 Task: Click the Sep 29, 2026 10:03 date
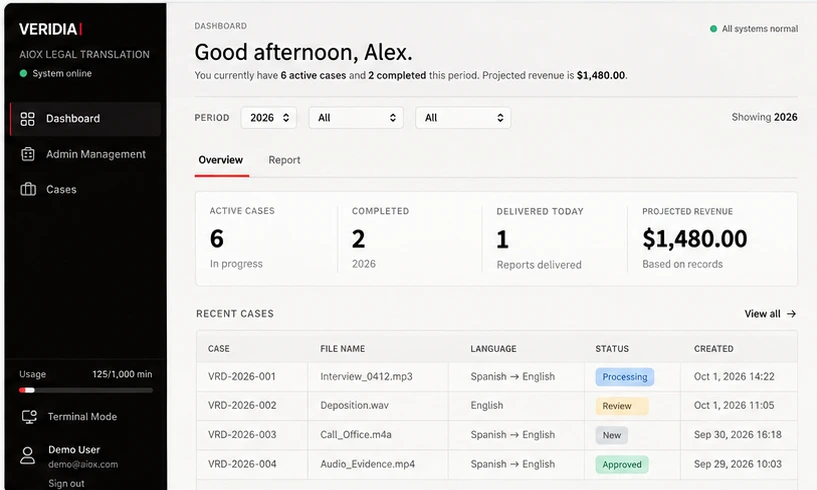[737, 464]
